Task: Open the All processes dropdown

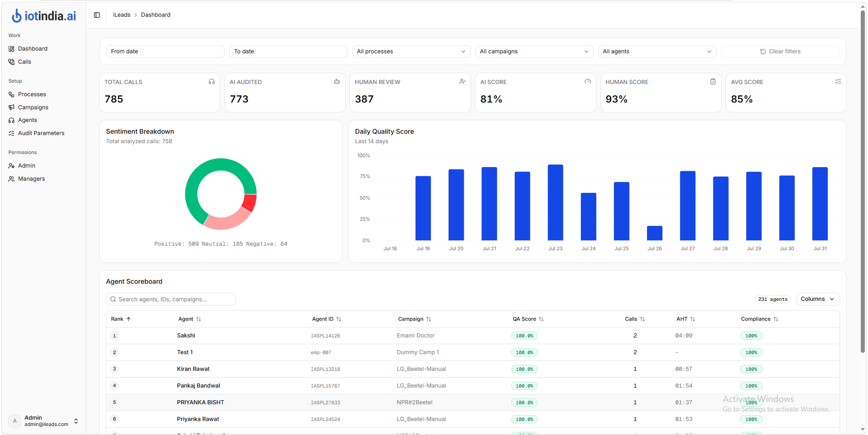Action: tap(411, 51)
